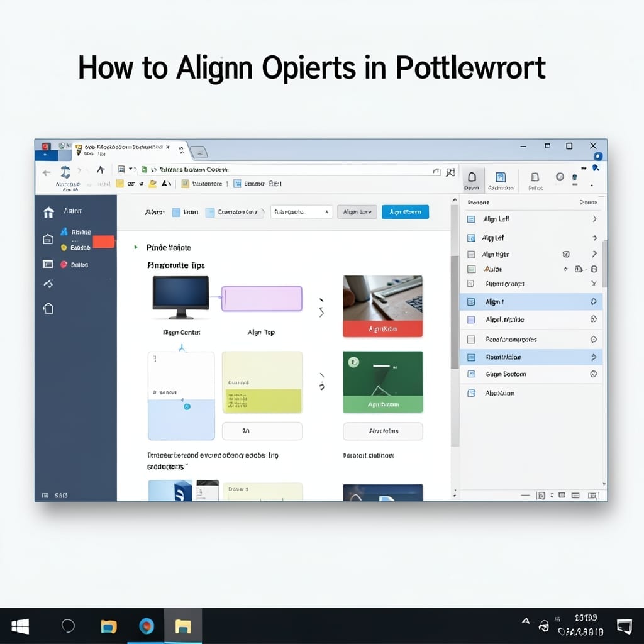
Task: Open the green card thumbnail
Action: [383, 382]
